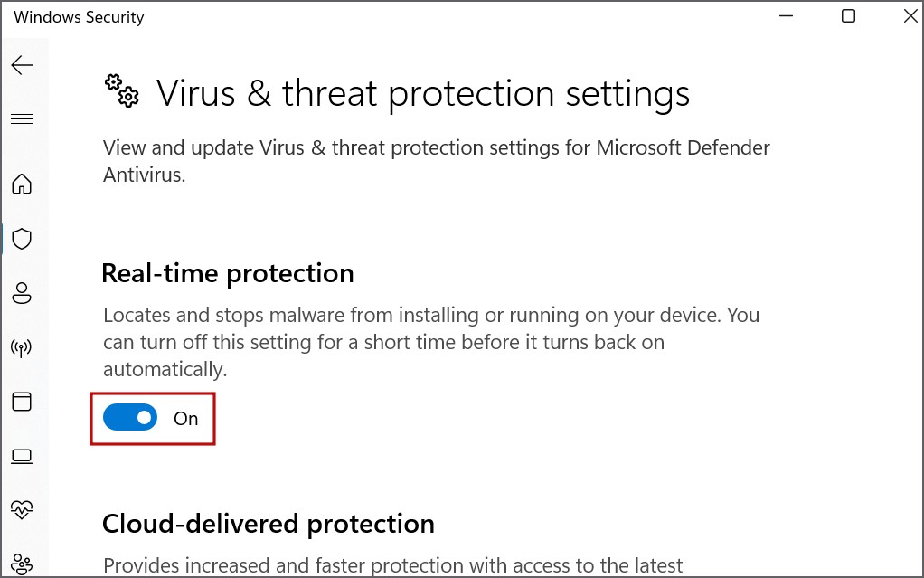Screen dimensions: 924x578
Task: Click the gears icon beside the page title
Action: click(x=122, y=90)
